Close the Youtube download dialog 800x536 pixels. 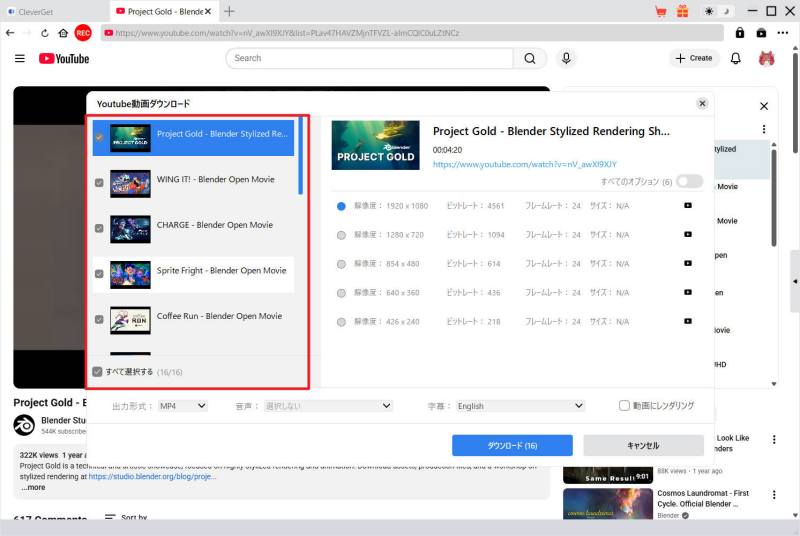click(702, 104)
